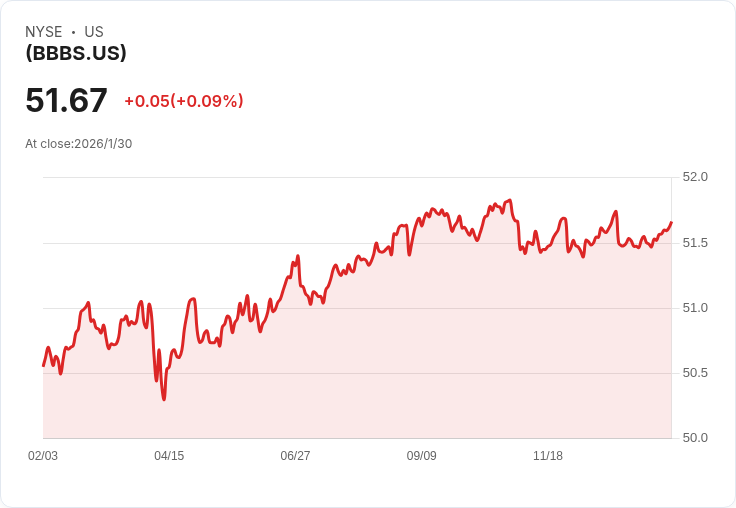
Task: Select the 51.67 current price
Action: 66,100
